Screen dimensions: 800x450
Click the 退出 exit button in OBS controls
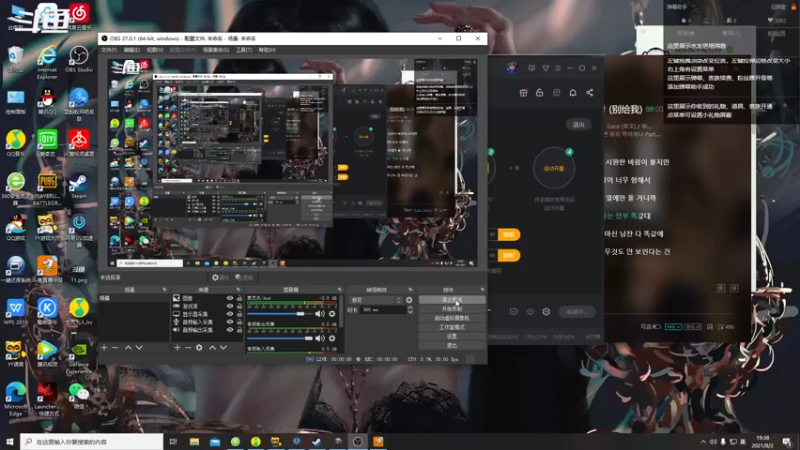click(x=452, y=345)
